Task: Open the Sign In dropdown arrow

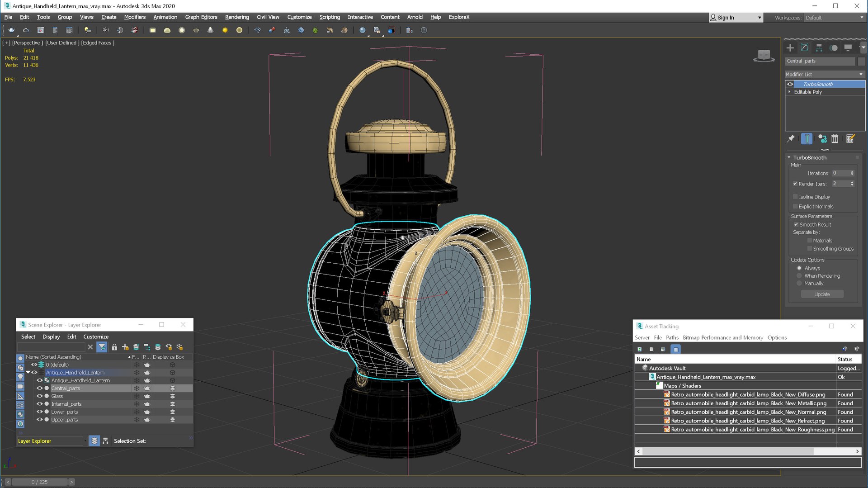Action: click(759, 18)
